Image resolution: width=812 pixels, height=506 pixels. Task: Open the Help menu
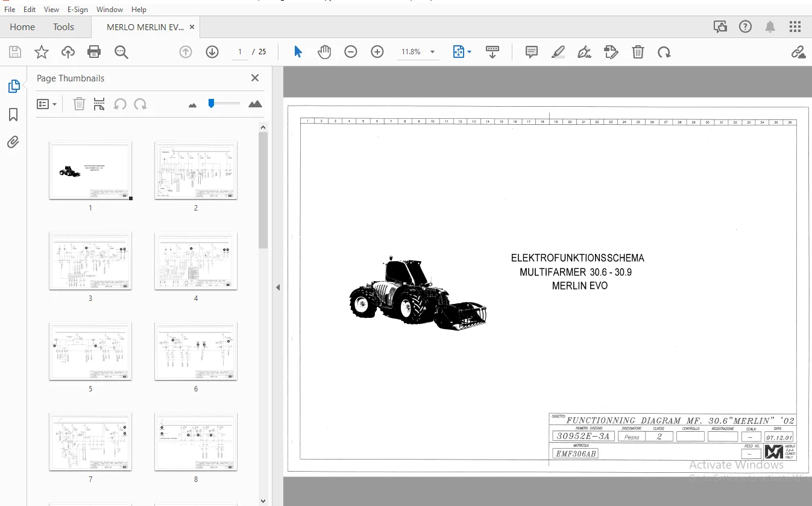139,10
